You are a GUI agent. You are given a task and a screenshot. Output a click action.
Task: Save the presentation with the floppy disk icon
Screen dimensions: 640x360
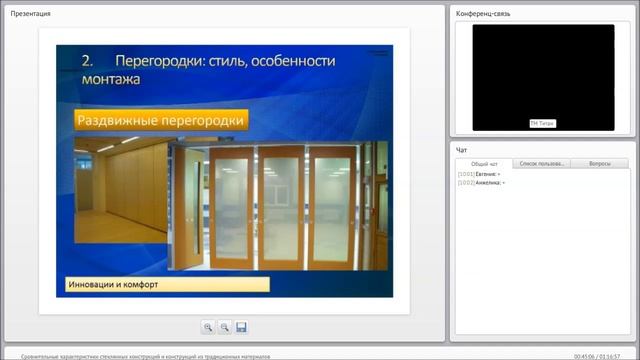[241, 327]
